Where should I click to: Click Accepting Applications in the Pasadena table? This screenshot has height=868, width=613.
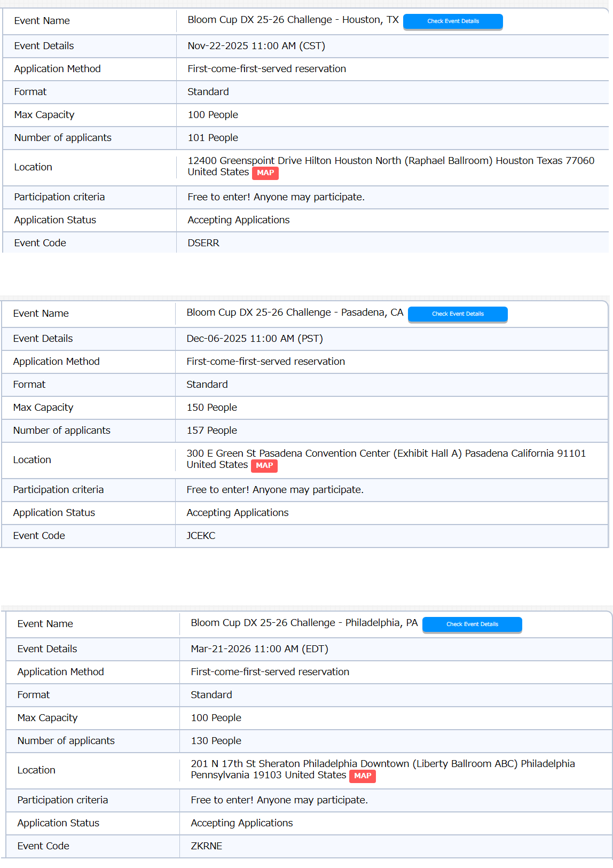(x=238, y=513)
